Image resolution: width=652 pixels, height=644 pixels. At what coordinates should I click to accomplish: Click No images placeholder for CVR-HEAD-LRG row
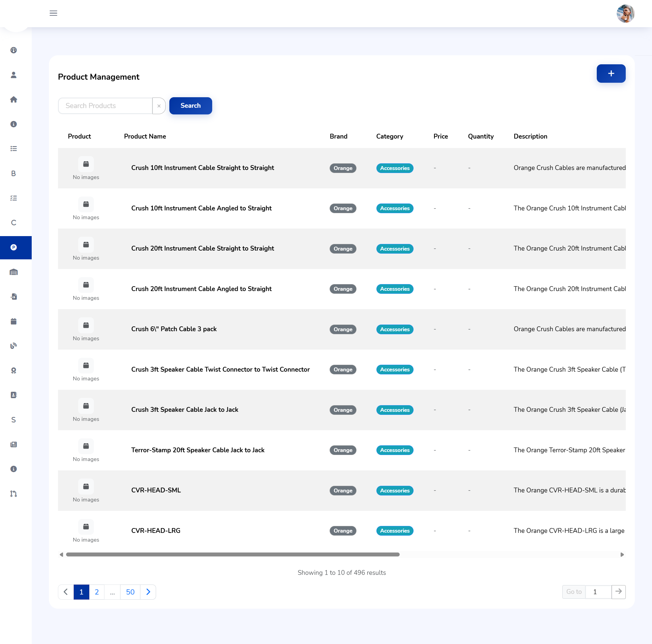(86, 531)
